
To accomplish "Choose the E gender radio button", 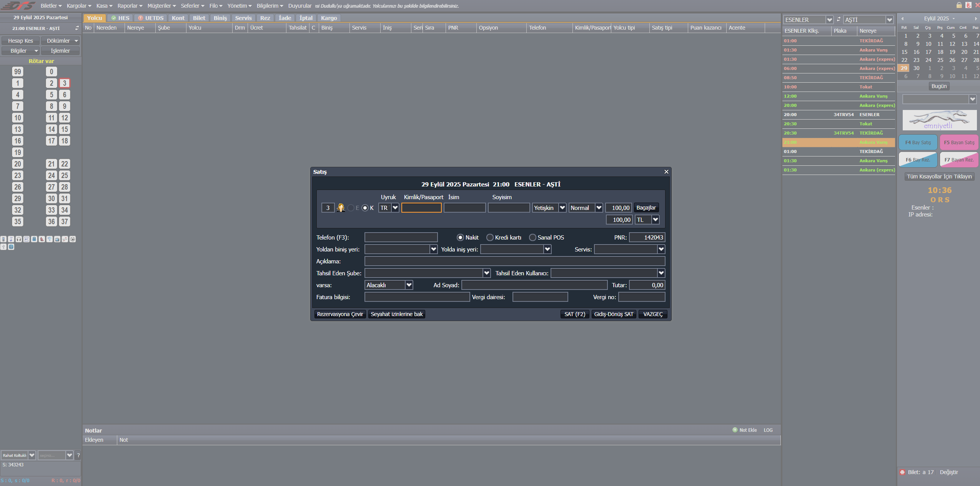I will click(x=351, y=208).
